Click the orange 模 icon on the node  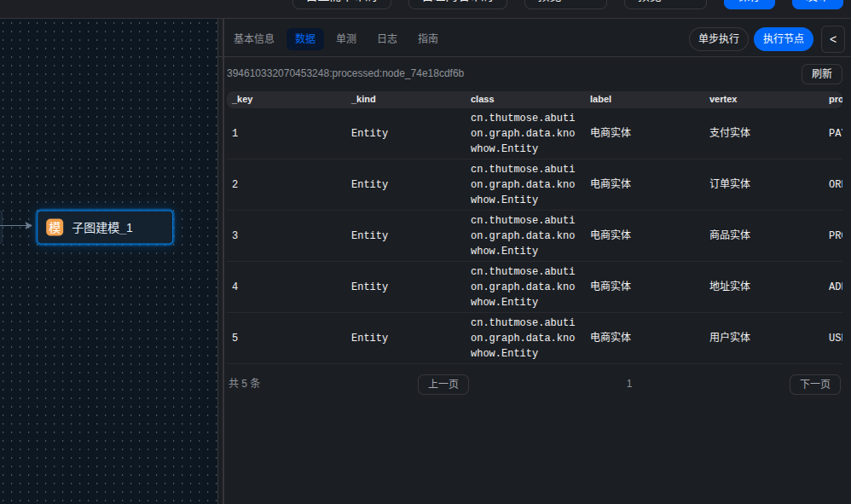(55, 228)
